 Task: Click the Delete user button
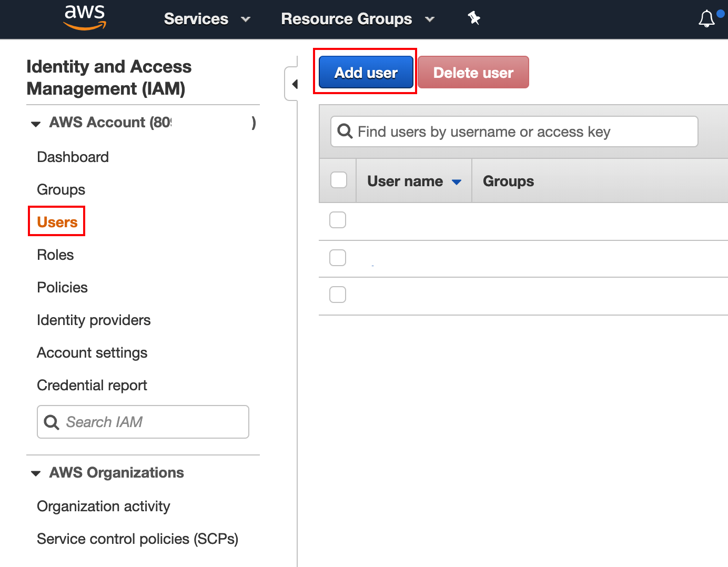473,72
